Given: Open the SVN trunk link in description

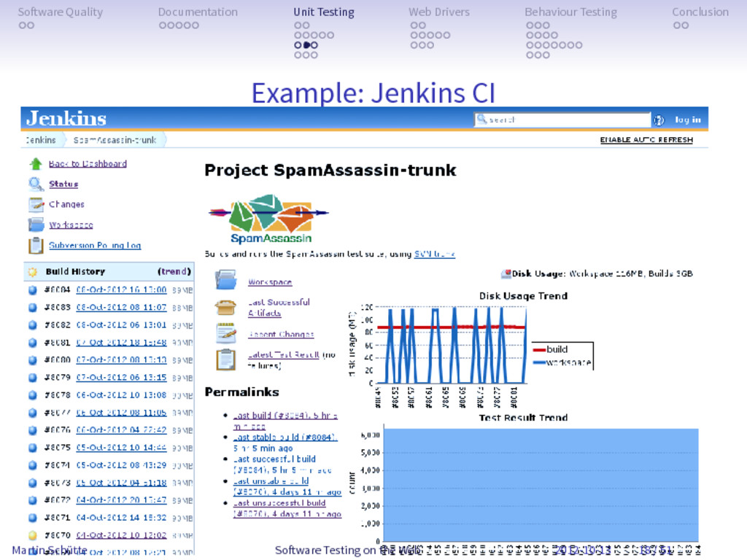Looking at the screenshot, I should point(435,254).
